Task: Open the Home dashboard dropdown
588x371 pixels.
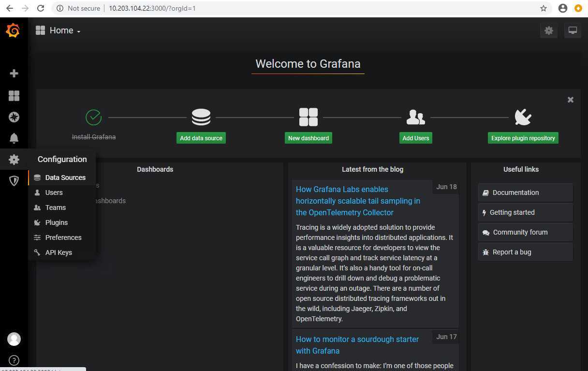Action: pos(58,30)
